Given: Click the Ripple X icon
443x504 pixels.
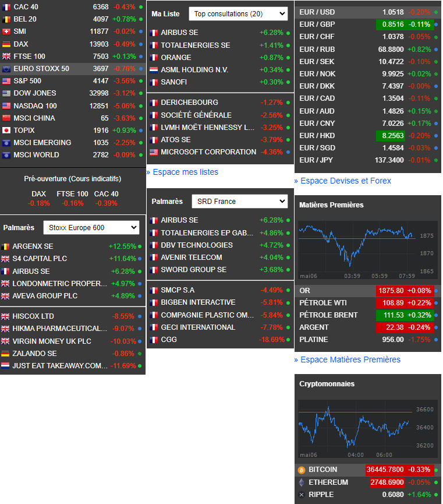Looking at the screenshot, I should 302,495.
